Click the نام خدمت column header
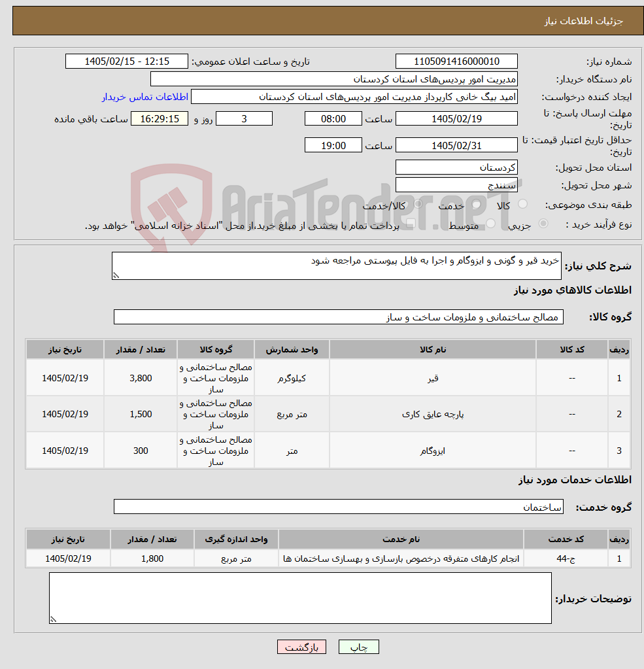644x669 pixels. pos(401,540)
